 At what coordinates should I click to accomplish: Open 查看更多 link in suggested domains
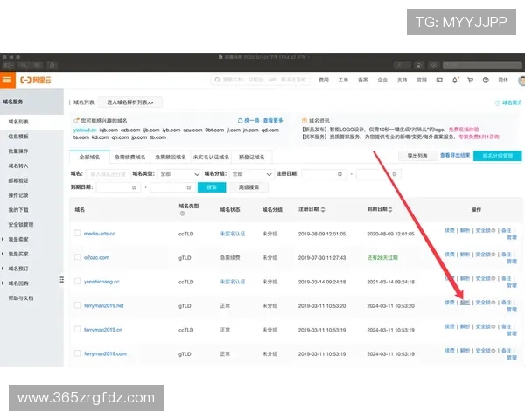[273, 120]
